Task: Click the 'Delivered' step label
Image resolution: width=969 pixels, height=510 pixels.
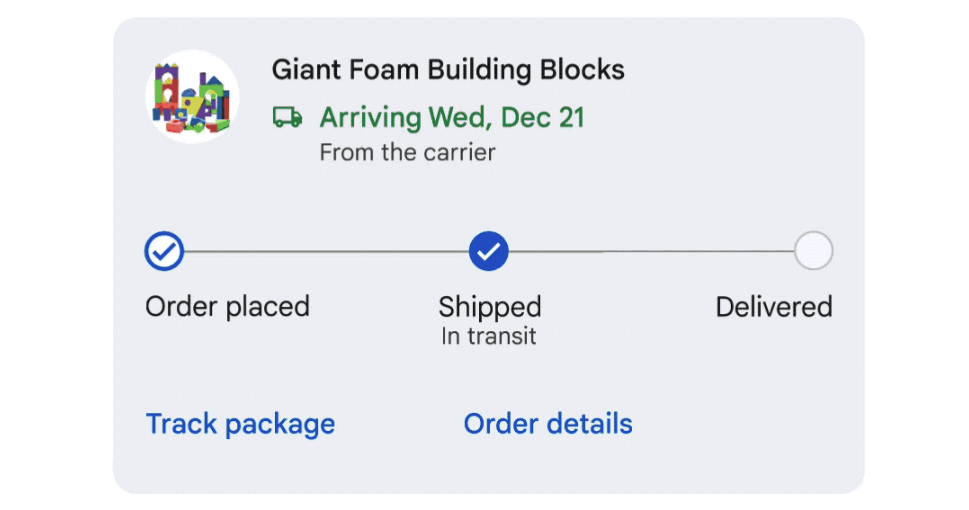Action: 774,307
